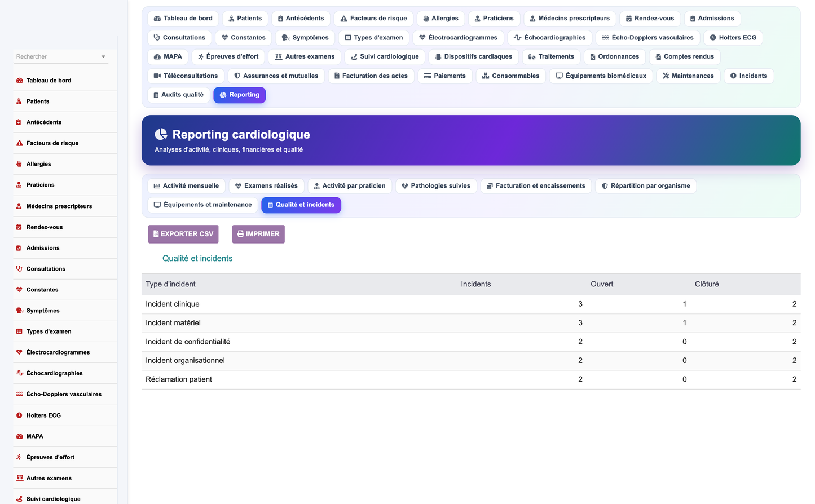Image resolution: width=815 pixels, height=504 pixels.
Task: Click the Activité mensuelle chart icon
Action: 157,186
